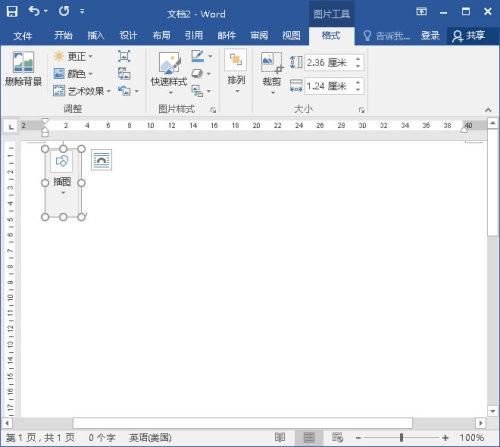This screenshot has width=500, height=447.
Task: Click the Compress Pictures icon
Action: [x=124, y=56]
